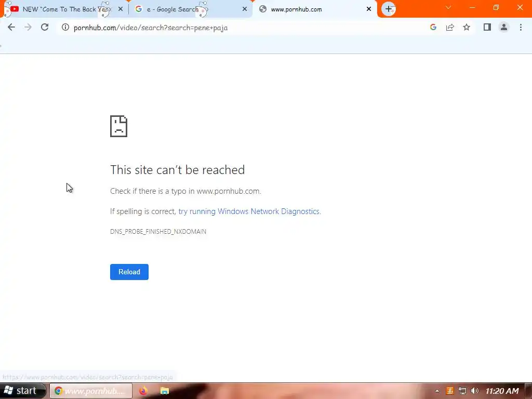Click the 11:20 AM clock
This screenshot has height=399, width=532.
pos(502,391)
